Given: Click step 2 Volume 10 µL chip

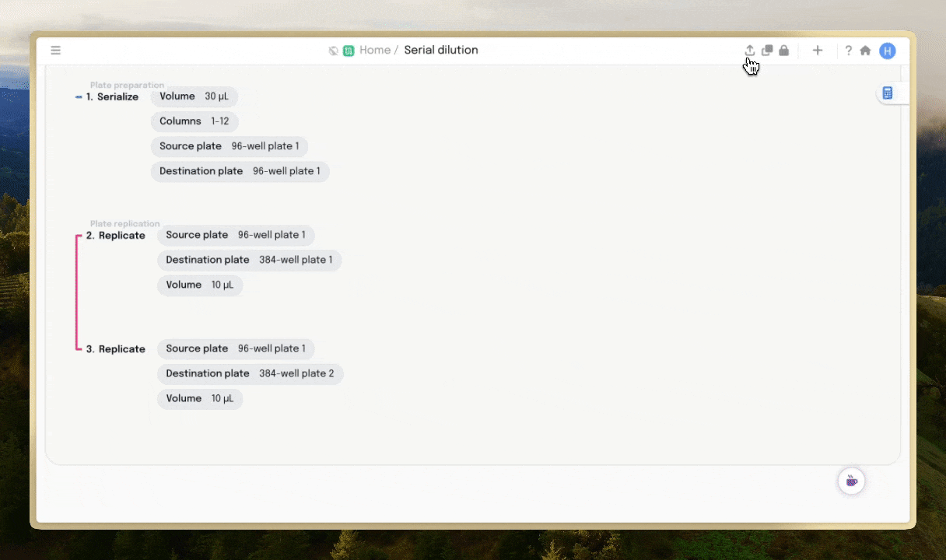Looking at the screenshot, I should [200, 285].
